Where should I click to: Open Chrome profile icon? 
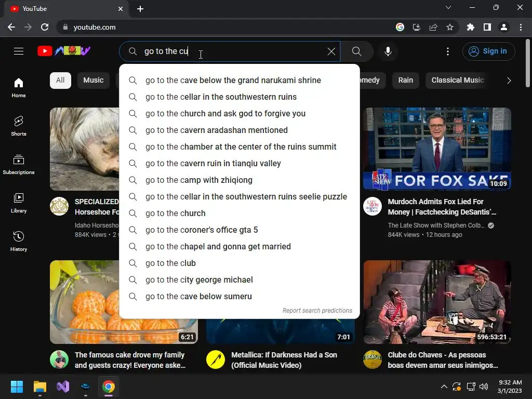(x=504, y=27)
